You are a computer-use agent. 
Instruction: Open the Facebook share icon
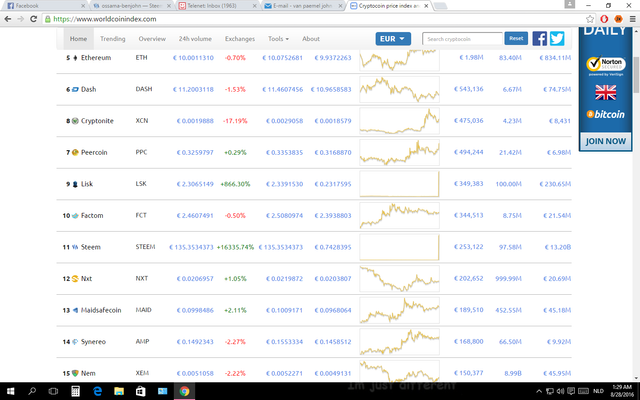pyautogui.click(x=540, y=39)
